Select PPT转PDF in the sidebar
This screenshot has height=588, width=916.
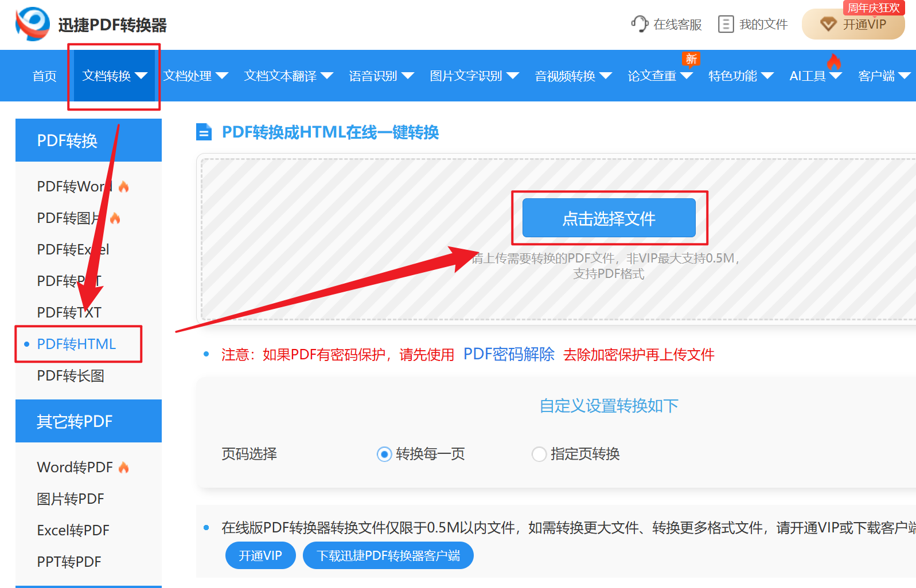69,562
